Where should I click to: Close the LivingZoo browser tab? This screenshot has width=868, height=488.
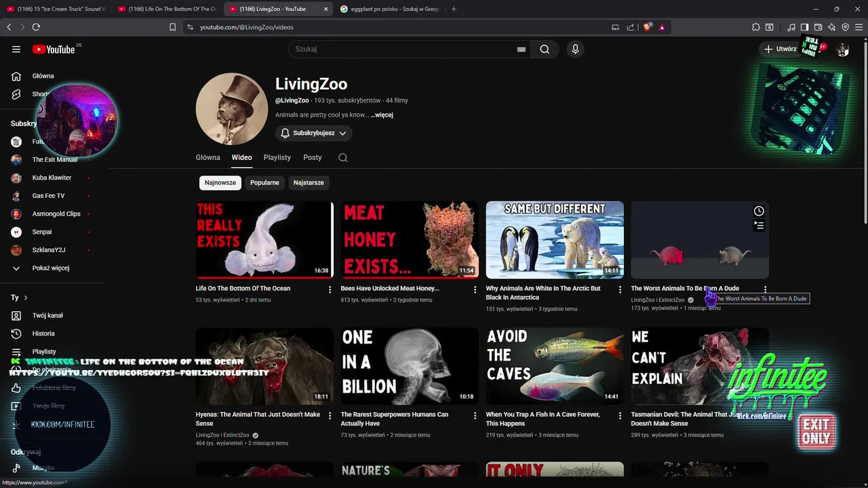tap(326, 9)
